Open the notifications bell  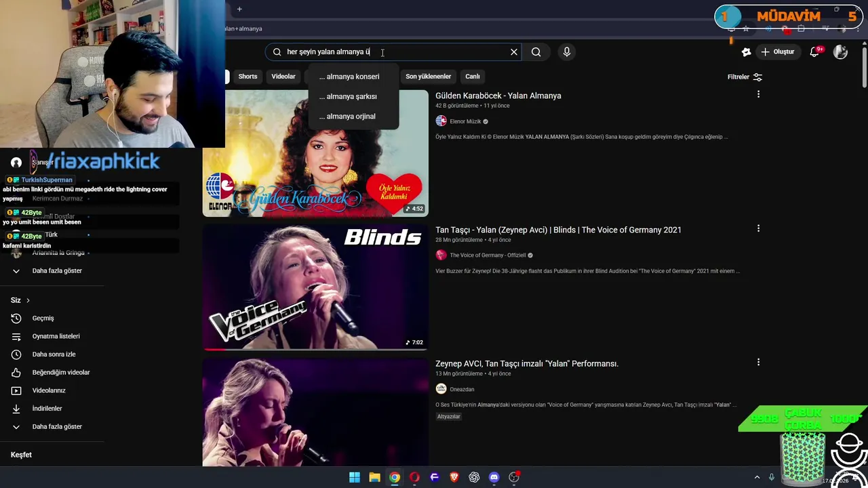click(815, 52)
